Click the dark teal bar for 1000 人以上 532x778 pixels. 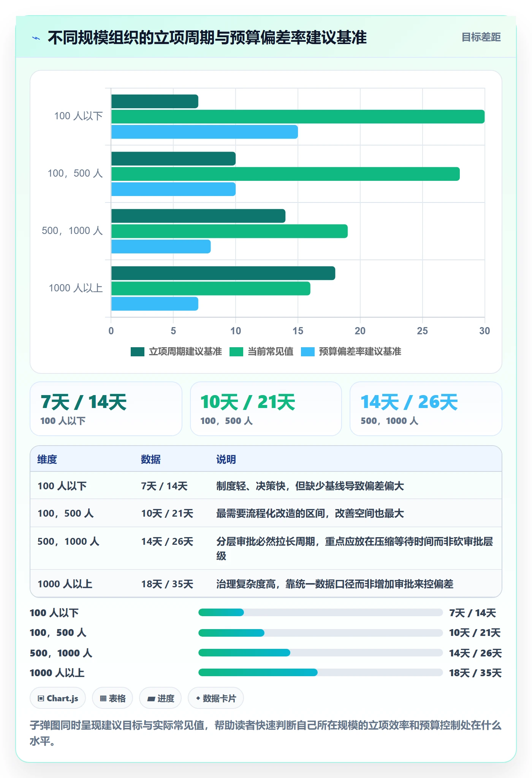click(x=223, y=273)
